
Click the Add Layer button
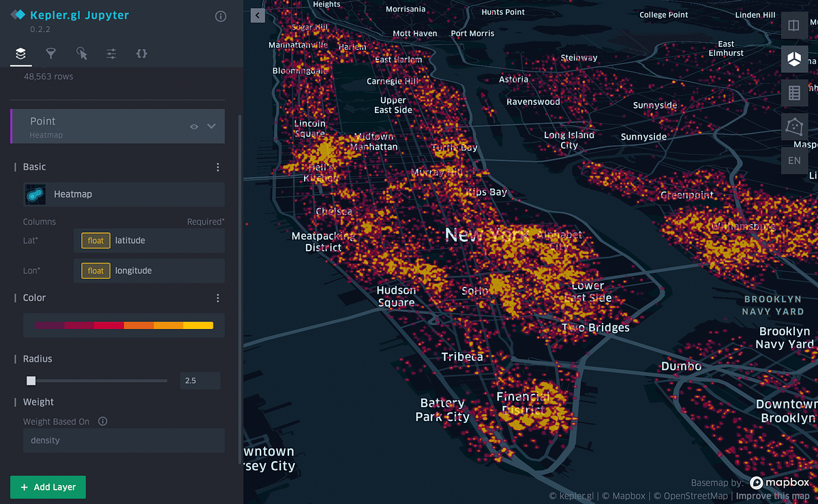(x=47, y=487)
